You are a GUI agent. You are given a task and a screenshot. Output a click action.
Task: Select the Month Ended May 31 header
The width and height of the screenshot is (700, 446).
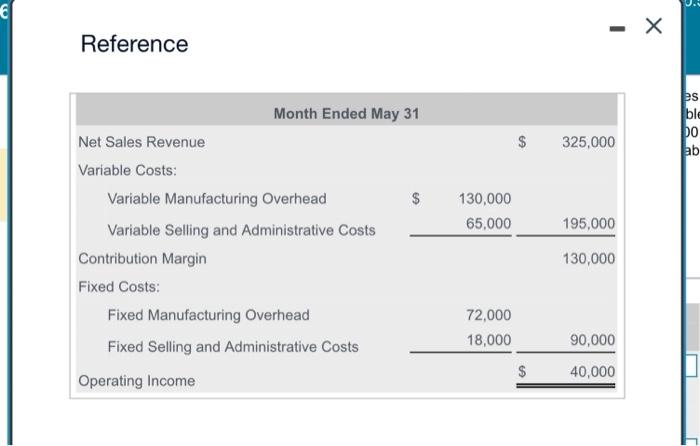(346, 113)
